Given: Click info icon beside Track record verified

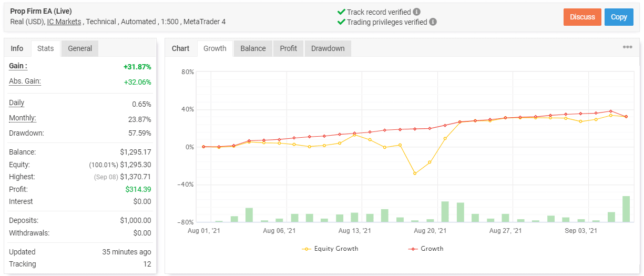Looking at the screenshot, I should click(416, 12).
